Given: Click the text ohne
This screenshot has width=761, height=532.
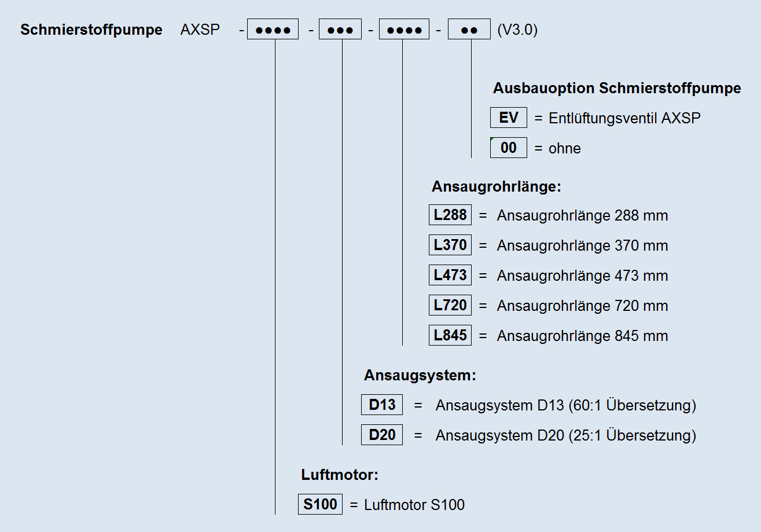Looking at the screenshot, I should tap(565, 149).
